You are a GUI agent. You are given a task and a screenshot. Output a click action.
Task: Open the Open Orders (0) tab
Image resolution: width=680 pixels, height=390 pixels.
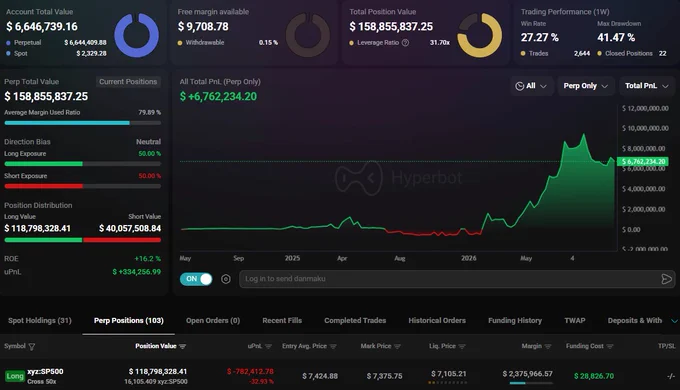[x=213, y=321]
